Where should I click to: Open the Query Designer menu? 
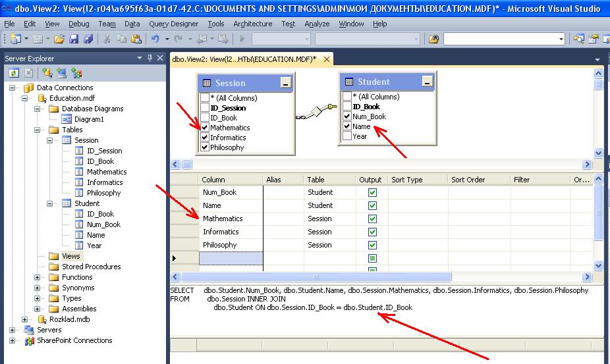click(173, 24)
